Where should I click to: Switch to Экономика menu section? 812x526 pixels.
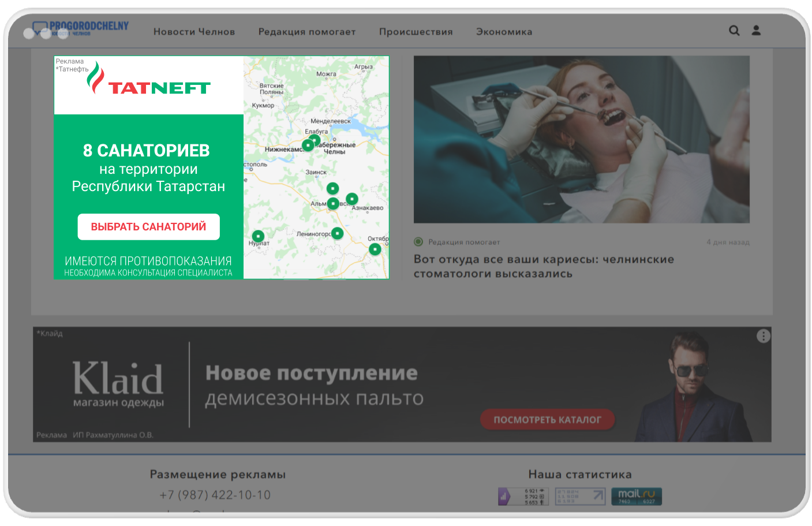(x=504, y=32)
